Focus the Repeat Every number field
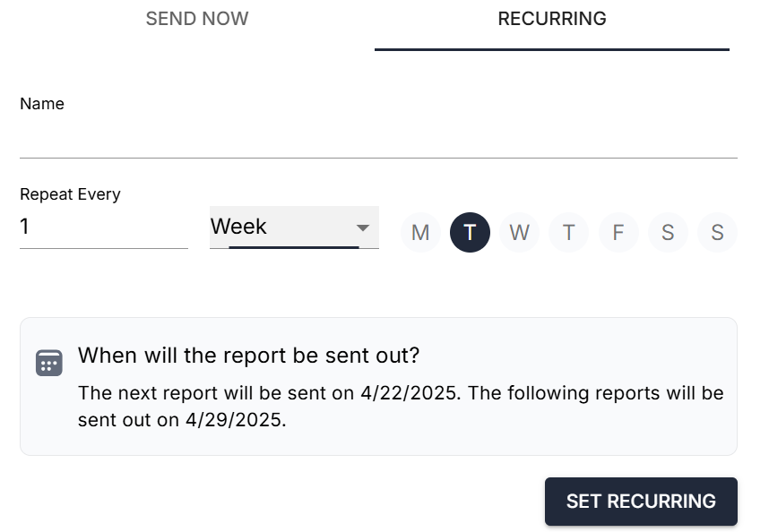The image size is (769, 532). coord(103,227)
